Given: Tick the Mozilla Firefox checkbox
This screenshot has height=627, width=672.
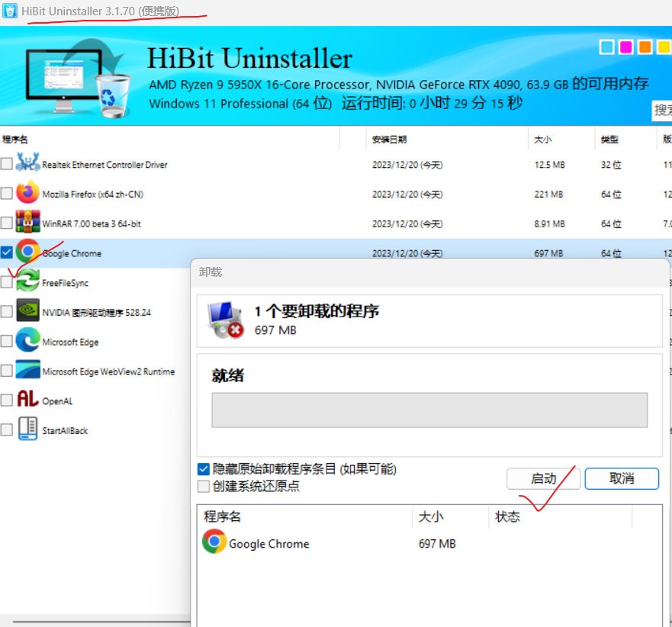Looking at the screenshot, I should point(6,193).
